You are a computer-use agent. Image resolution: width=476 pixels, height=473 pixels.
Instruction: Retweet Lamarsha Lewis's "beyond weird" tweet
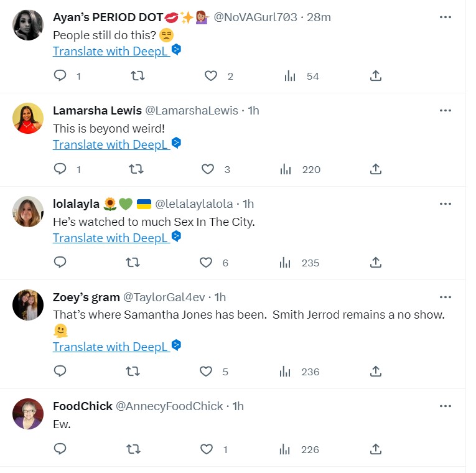pos(135,169)
